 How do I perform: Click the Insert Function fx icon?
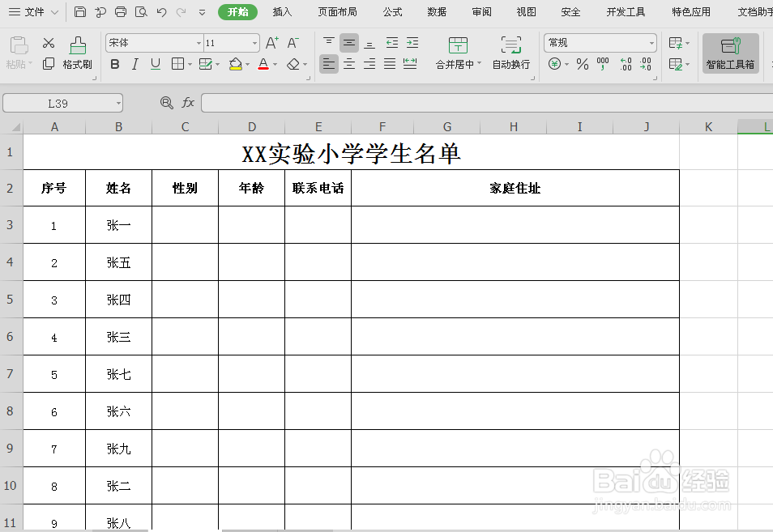point(188,103)
